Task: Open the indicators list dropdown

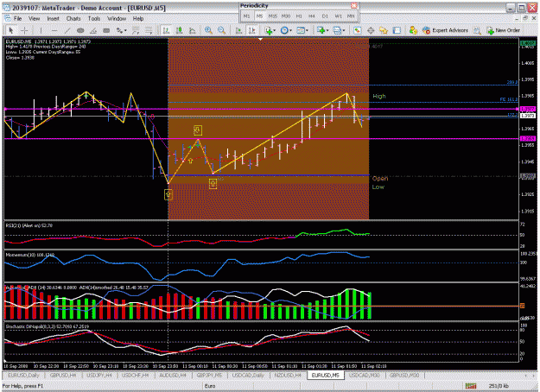Action: tap(270, 30)
